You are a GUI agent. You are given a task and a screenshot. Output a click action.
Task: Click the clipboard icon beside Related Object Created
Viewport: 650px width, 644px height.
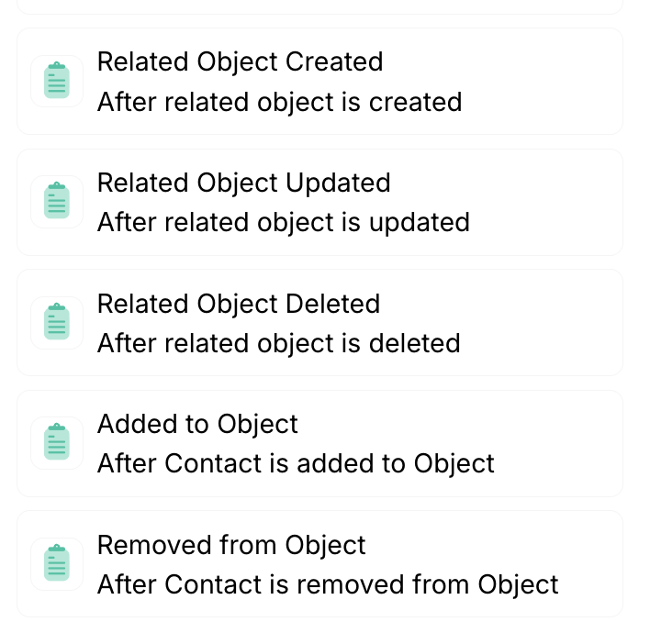coord(57,82)
